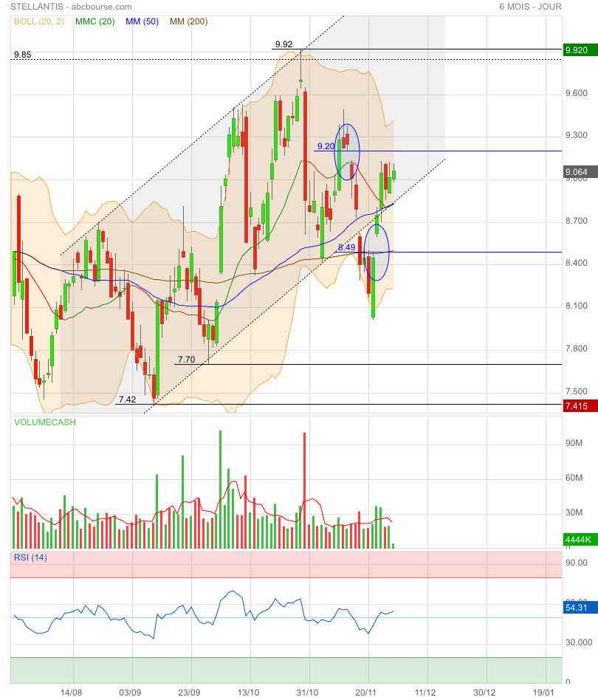Viewport: 598px width, 700px height.
Task: Click the red 7.415 price tag
Action: point(580,406)
